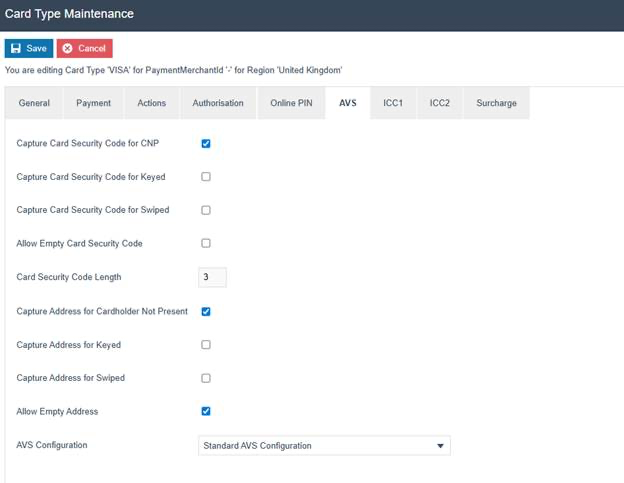Screen dimensions: 624x483
Task: Switch to the ICC2 tab
Action: pos(440,103)
